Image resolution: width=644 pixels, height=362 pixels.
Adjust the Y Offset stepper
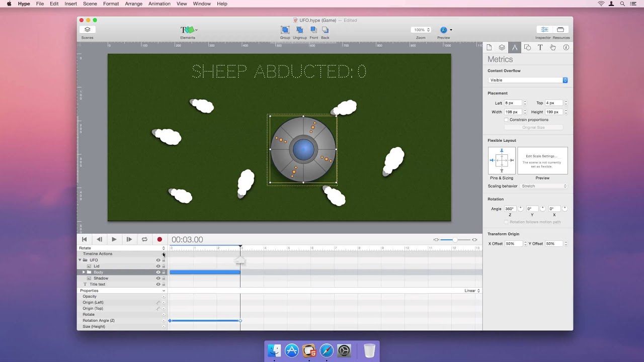(x=566, y=244)
